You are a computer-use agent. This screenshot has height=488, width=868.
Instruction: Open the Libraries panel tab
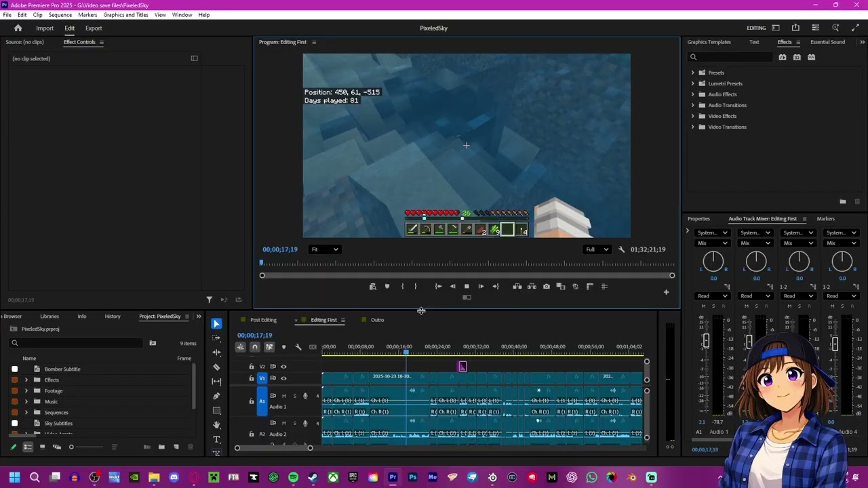(x=49, y=317)
